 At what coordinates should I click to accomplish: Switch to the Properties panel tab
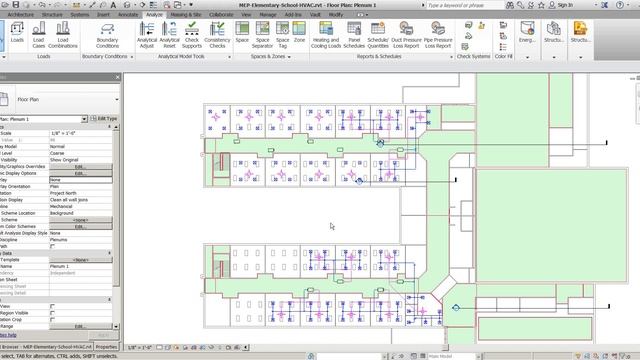[106, 347]
